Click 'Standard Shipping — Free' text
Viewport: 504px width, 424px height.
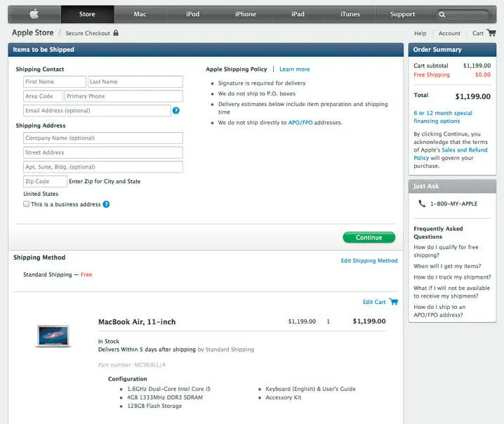click(58, 274)
